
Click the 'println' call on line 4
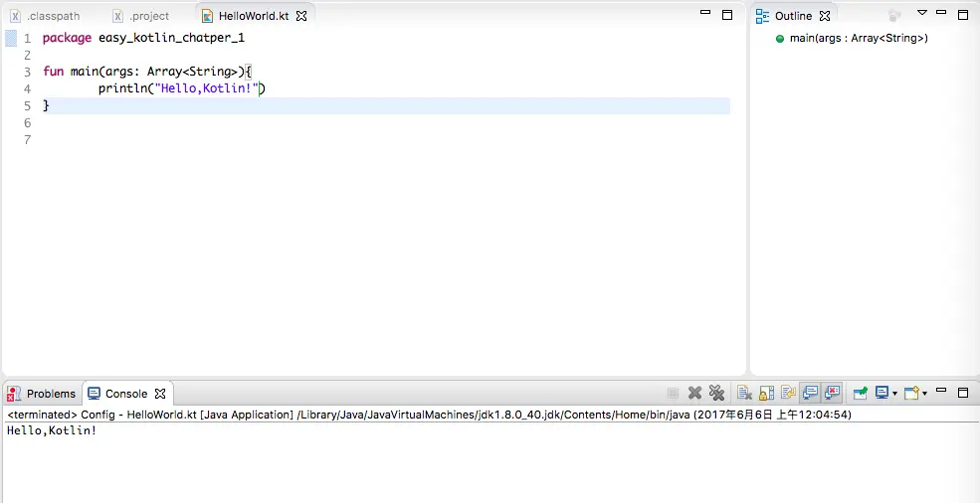point(122,88)
